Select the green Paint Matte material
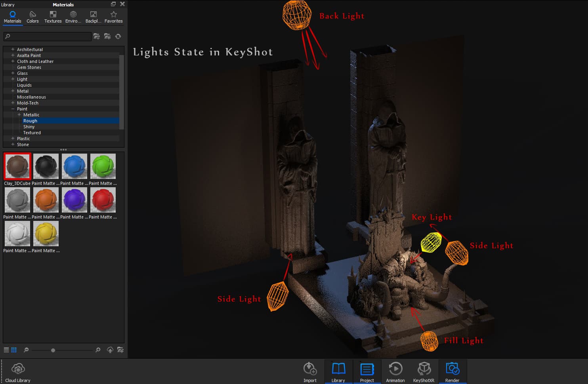Image resolution: width=588 pixels, height=384 pixels. 103,166
